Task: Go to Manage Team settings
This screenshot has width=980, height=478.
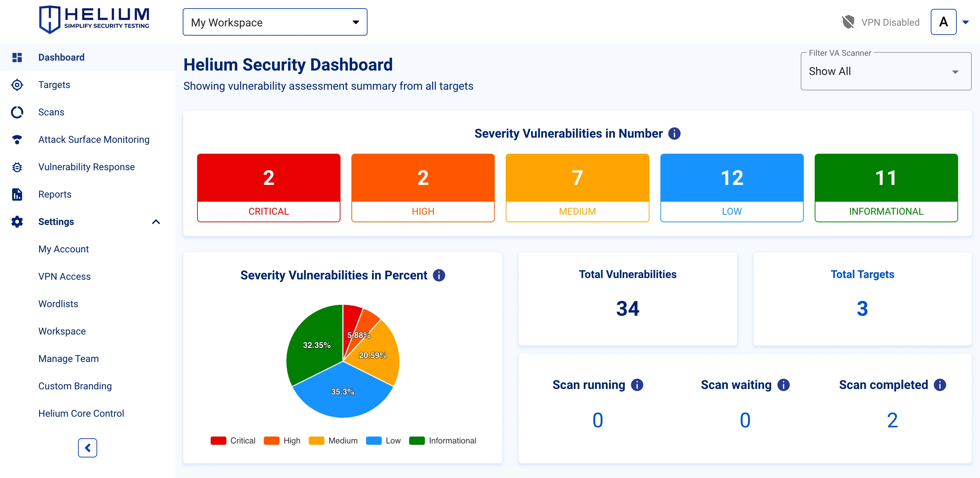Action: point(68,358)
